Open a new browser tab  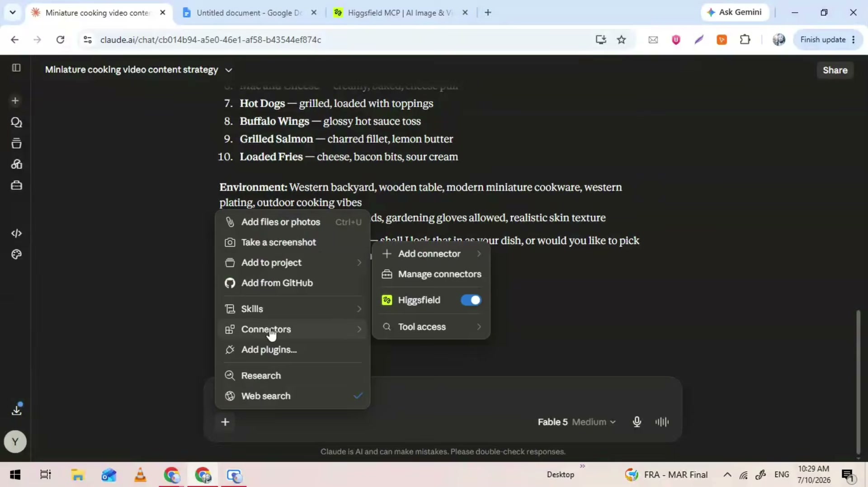pos(488,13)
